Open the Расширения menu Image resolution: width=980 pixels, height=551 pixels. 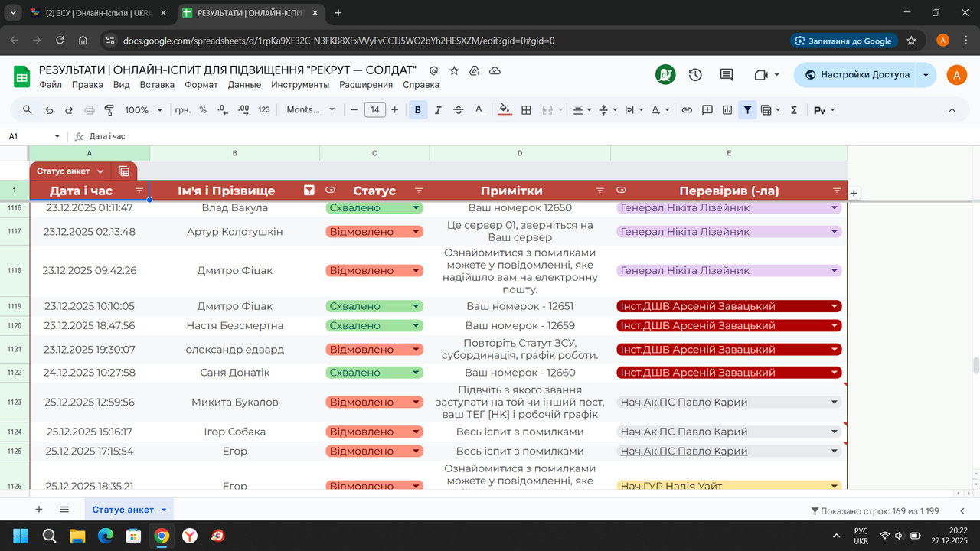tap(366, 85)
